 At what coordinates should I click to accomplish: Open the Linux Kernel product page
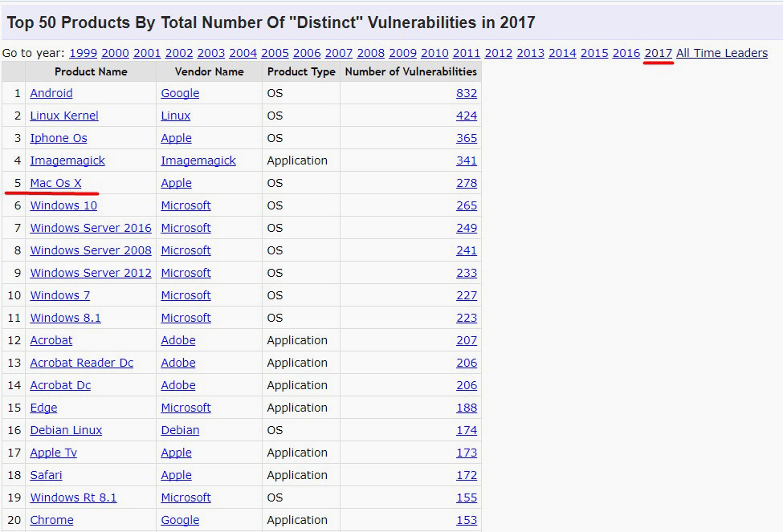tap(64, 116)
